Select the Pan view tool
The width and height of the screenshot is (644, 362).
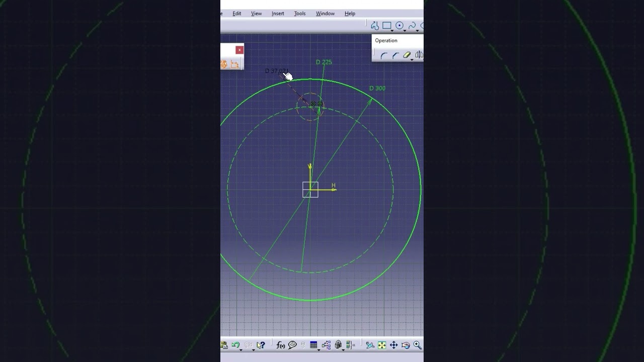393,345
